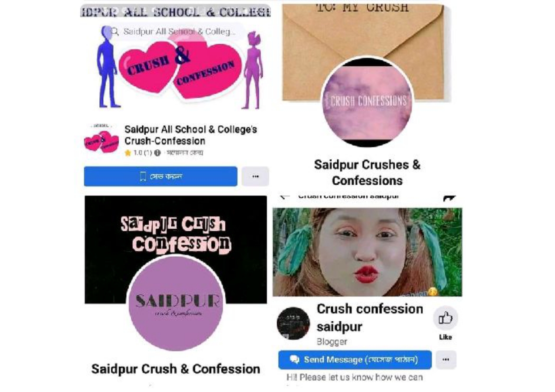Click the small dark profile picture beside Crush confession saidpur

click(293, 323)
